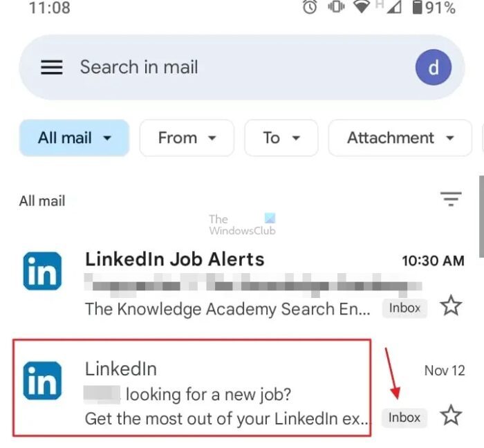This screenshot has height=448, width=484.
Task: Star the LinkedIn new job email
Action: pos(451,416)
